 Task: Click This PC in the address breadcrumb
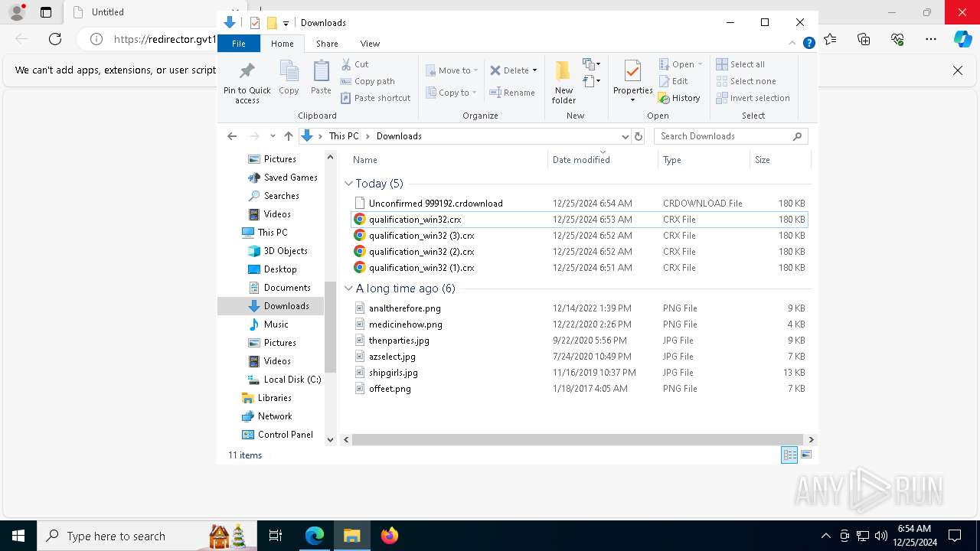click(344, 136)
